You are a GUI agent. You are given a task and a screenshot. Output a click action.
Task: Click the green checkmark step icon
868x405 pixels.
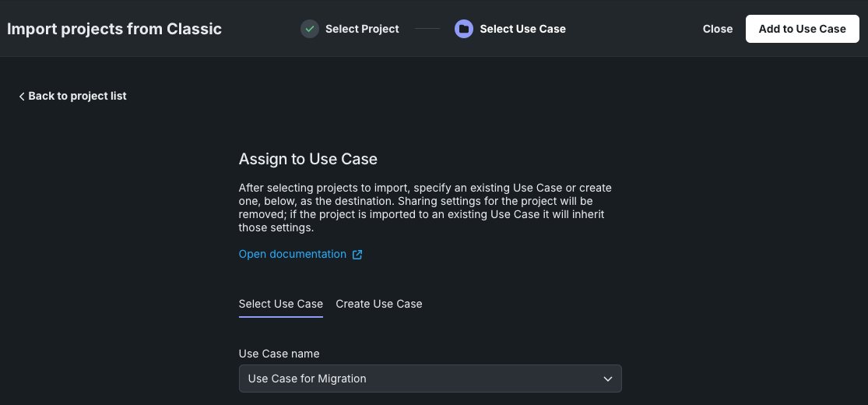[310, 29]
